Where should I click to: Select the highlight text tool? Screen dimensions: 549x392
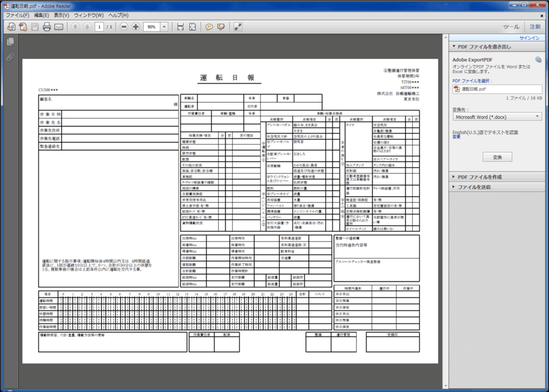pos(221,27)
